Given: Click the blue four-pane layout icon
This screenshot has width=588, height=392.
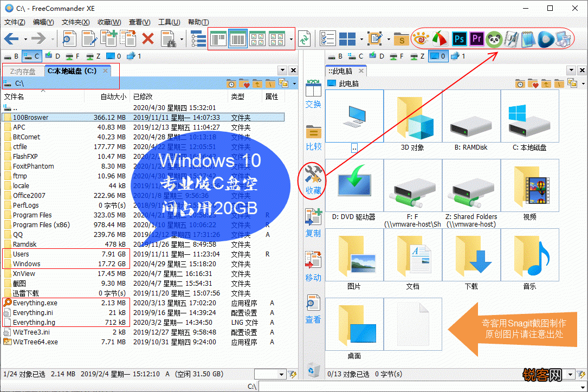Looking at the screenshot, I should tap(347, 38).
